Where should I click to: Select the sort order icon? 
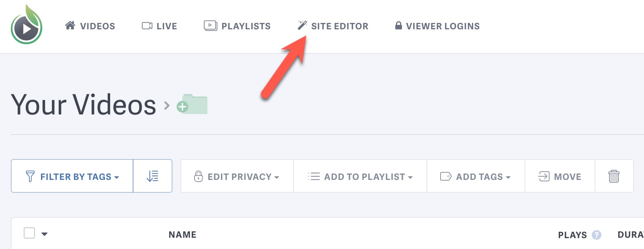click(x=152, y=176)
